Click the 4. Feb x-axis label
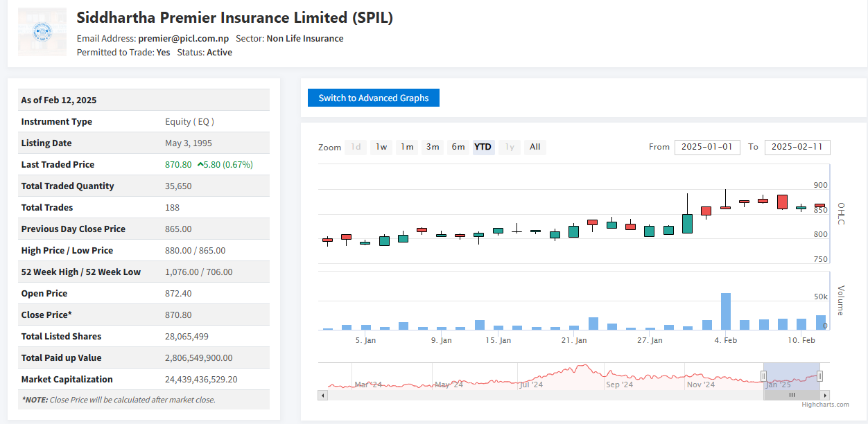 click(726, 340)
